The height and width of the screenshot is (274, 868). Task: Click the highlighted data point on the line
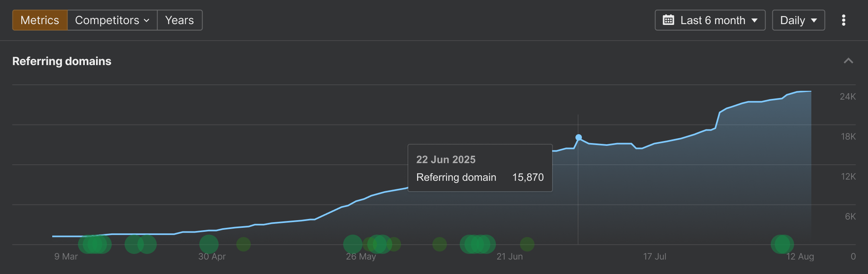pyautogui.click(x=578, y=137)
